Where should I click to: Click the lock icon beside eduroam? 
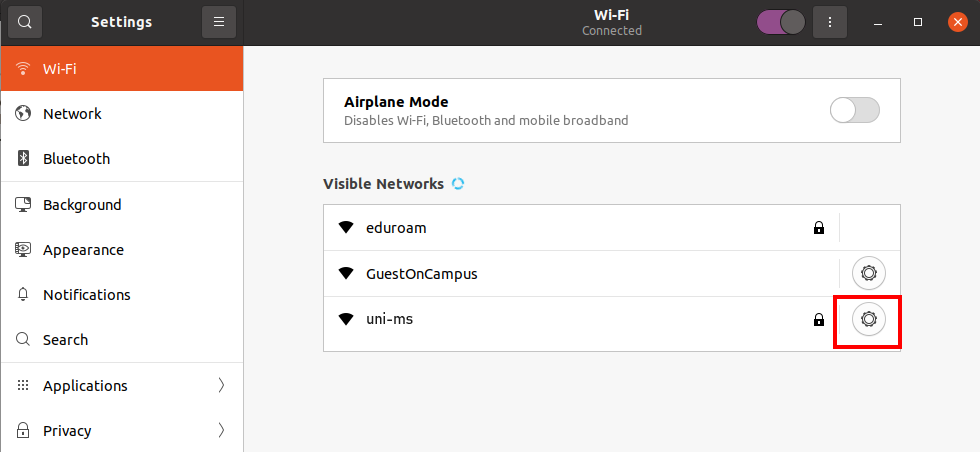[819, 228]
